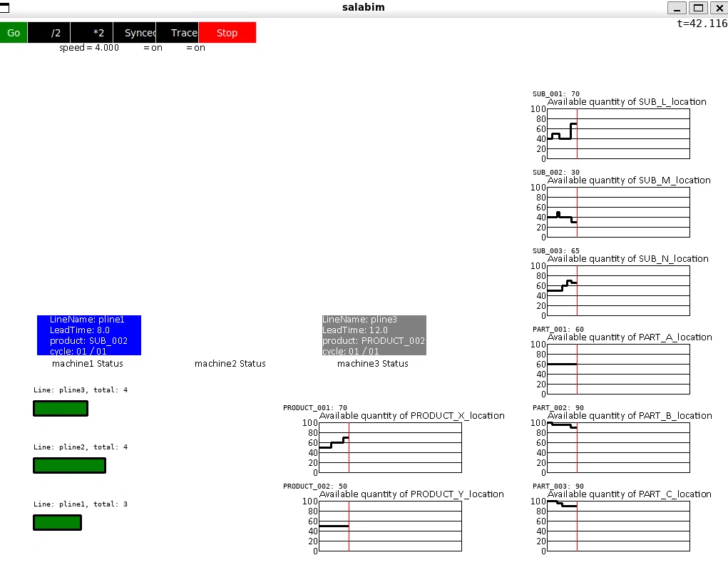Click the PART_C_location quantity chart
Image resolution: width=728 pixels, height=565 pixels.
tap(618, 526)
